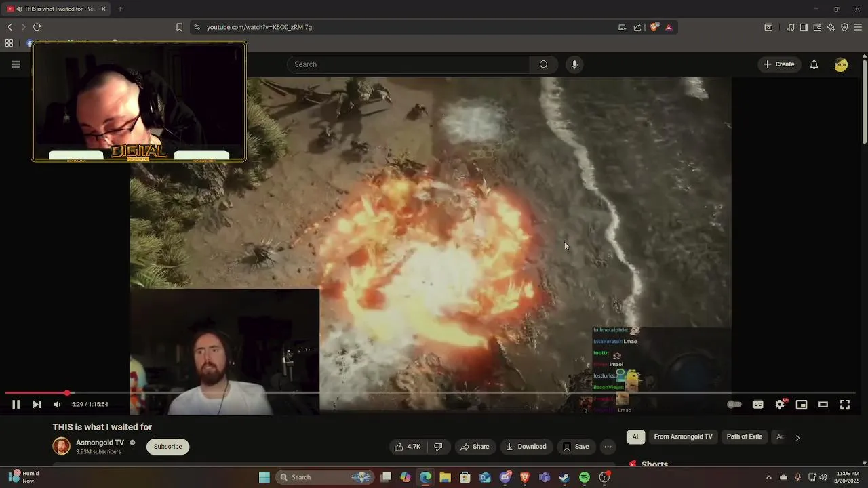Open Steam from the taskbar
Image resolution: width=868 pixels, height=488 pixels.
pos(564,477)
